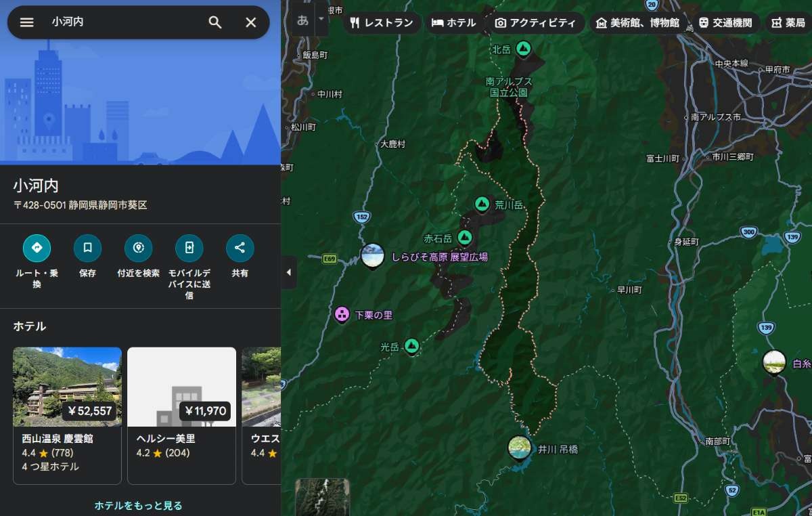Collapse the side panel arrow
Image resolution: width=812 pixels, height=516 pixels.
pyautogui.click(x=289, y=272)
